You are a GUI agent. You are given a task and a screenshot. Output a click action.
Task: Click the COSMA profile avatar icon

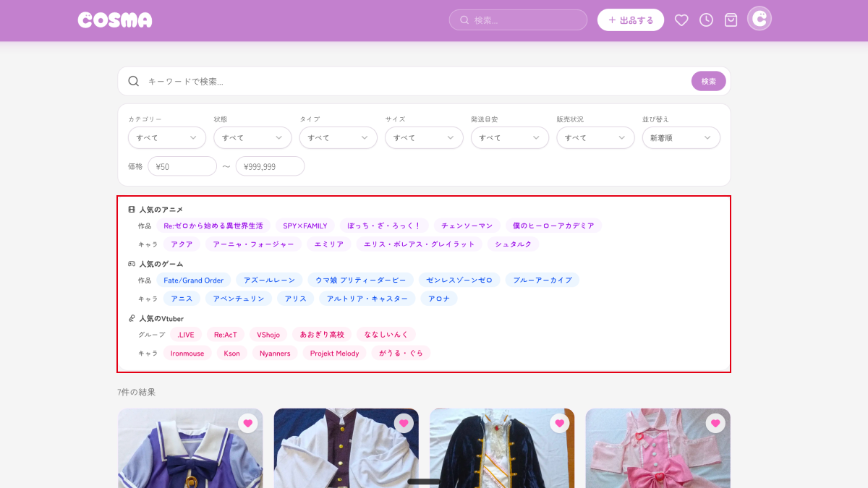pos(759,18)
